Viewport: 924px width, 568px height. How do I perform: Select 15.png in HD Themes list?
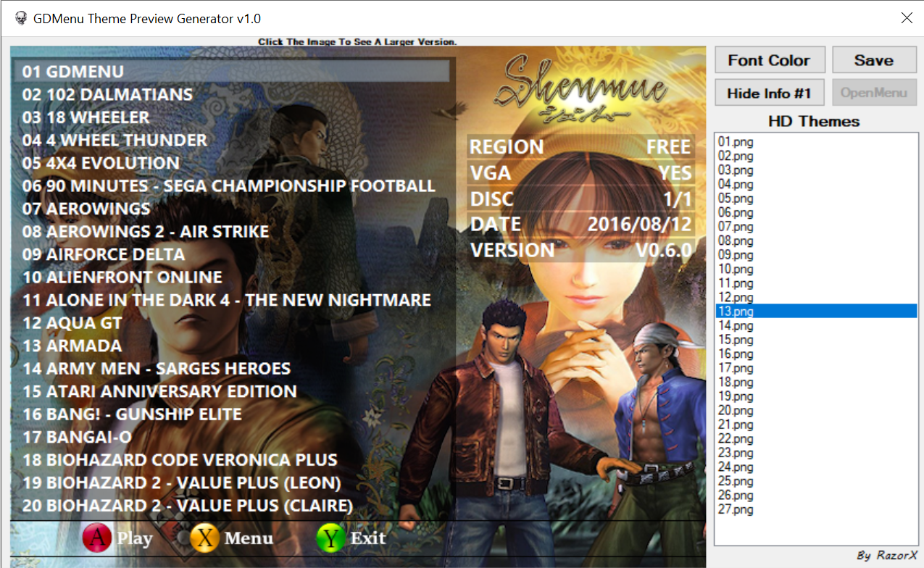pyautogui.click(x=815, y=340)
